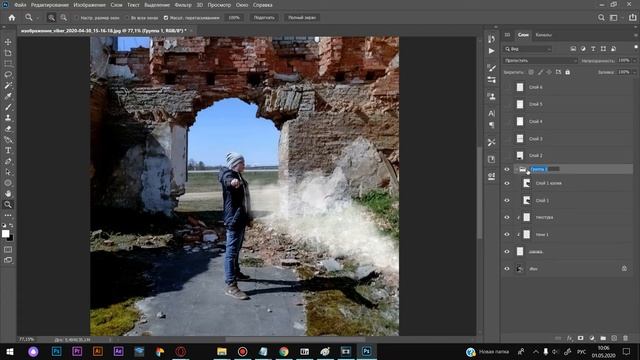Screen dimensions: 640x360
Task: Select the Clone Stamp tool
Action: tap(8, 118)
